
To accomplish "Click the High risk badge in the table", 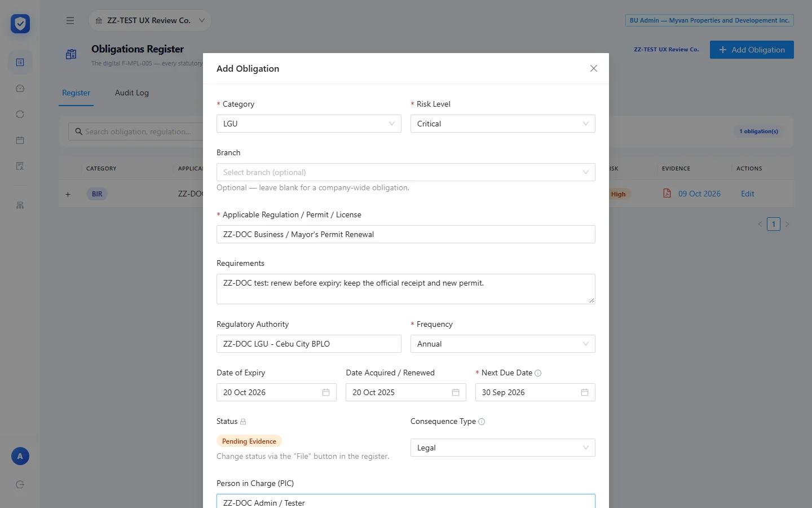I will point(618,194).
